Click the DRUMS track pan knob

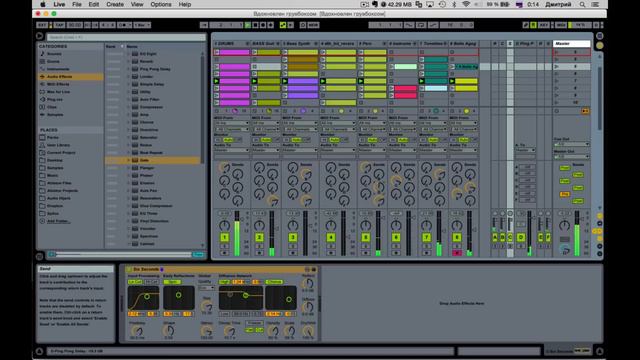224,225
